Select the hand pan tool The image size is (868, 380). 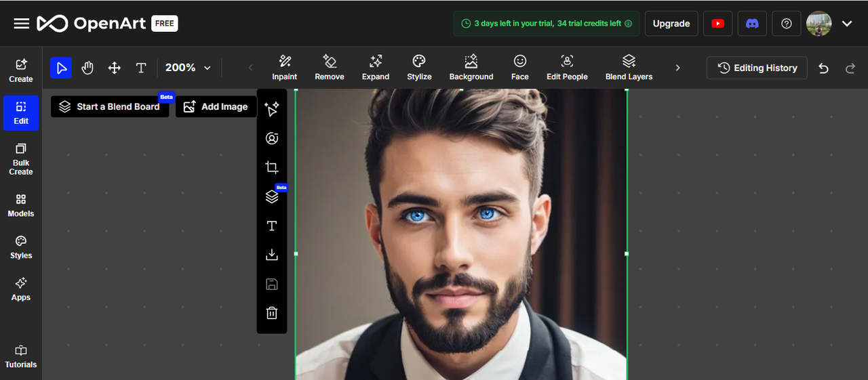(87, 68)
